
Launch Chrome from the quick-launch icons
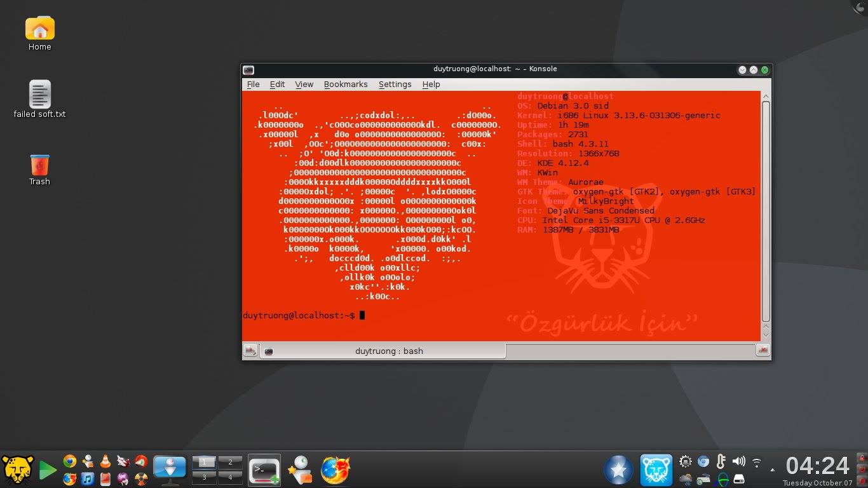point(70,461)
